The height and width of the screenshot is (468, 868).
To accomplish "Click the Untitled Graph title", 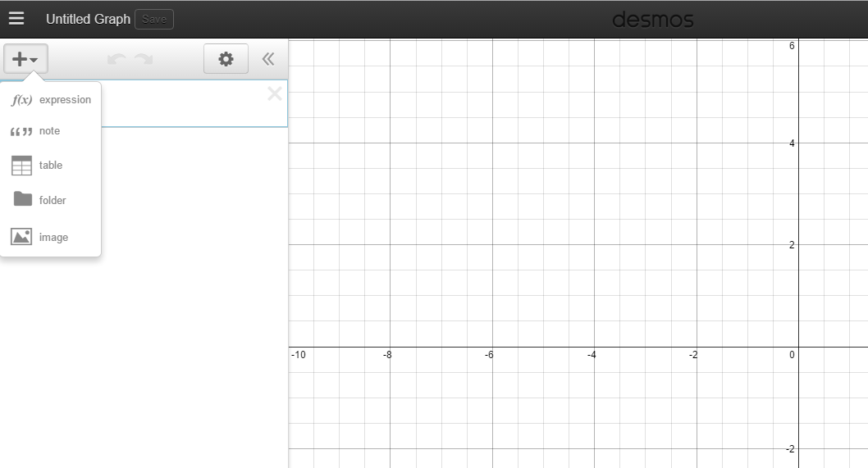I will click(88, 20).
